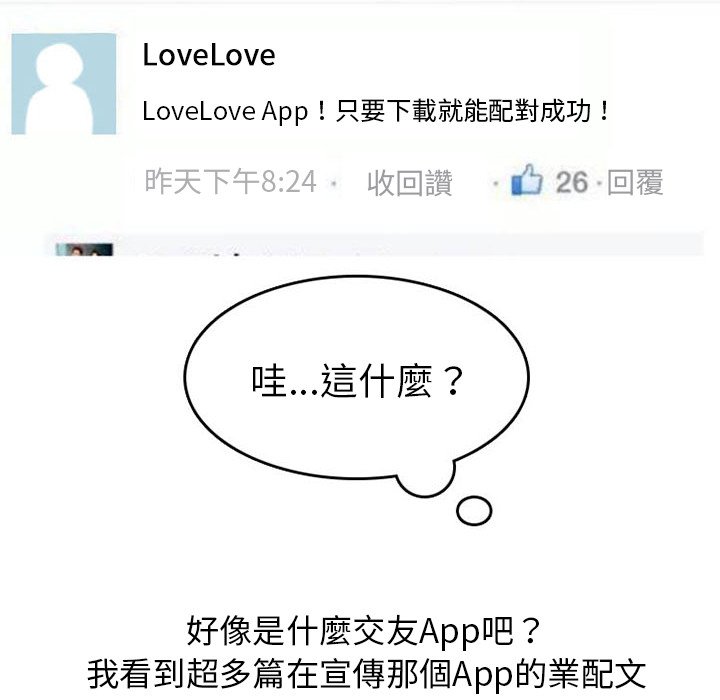Screen dimensions: 720x700
Task: Click the 哇...這什麼? thought bubble text
Action: point(357,381)
